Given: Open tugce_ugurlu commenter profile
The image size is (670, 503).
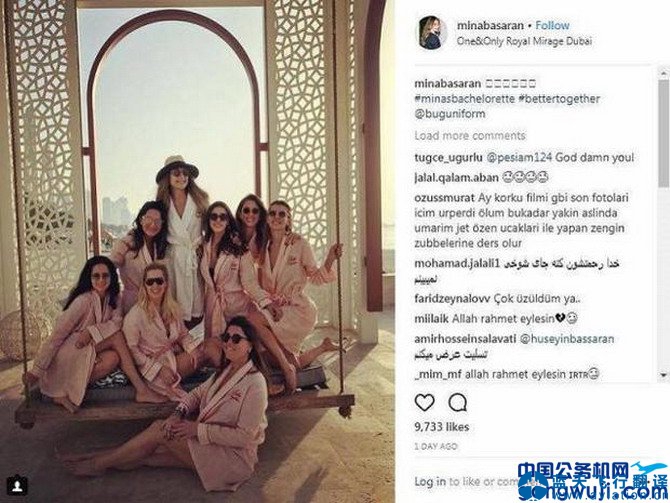Looking at the screenshot, I should click(448, 158).
